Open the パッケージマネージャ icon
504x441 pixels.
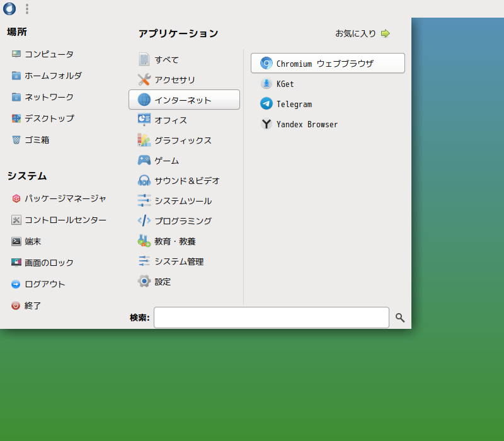[x=16, y=198]
